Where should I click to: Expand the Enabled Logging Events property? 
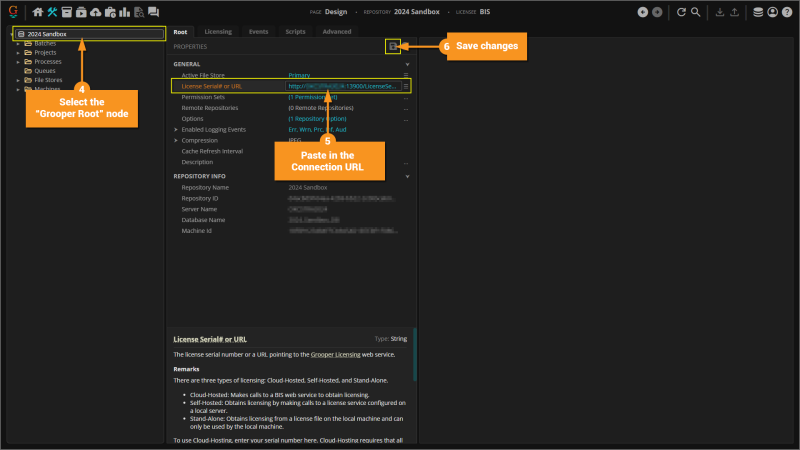(176, 129)
